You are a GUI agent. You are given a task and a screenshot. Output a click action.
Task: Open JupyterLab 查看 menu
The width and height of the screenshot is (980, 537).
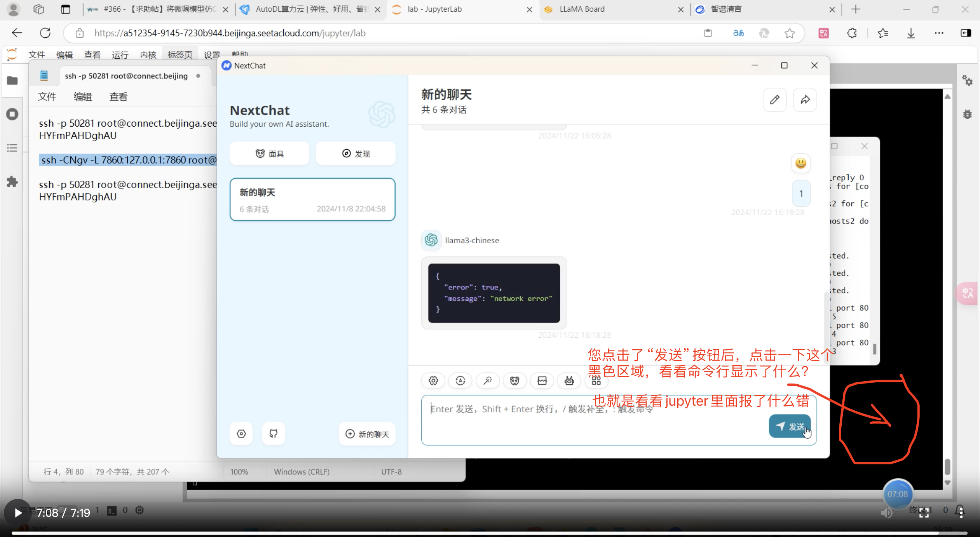coord(92,54)
